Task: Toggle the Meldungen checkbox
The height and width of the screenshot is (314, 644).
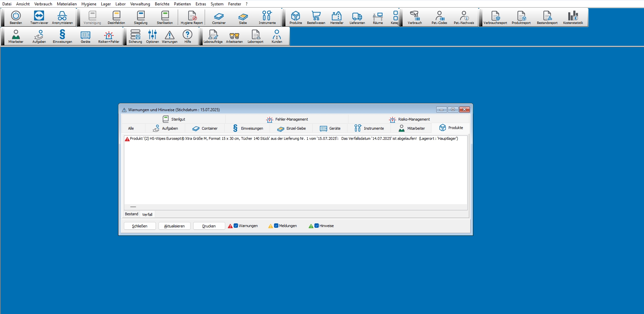Action: (x=276, y=226)
